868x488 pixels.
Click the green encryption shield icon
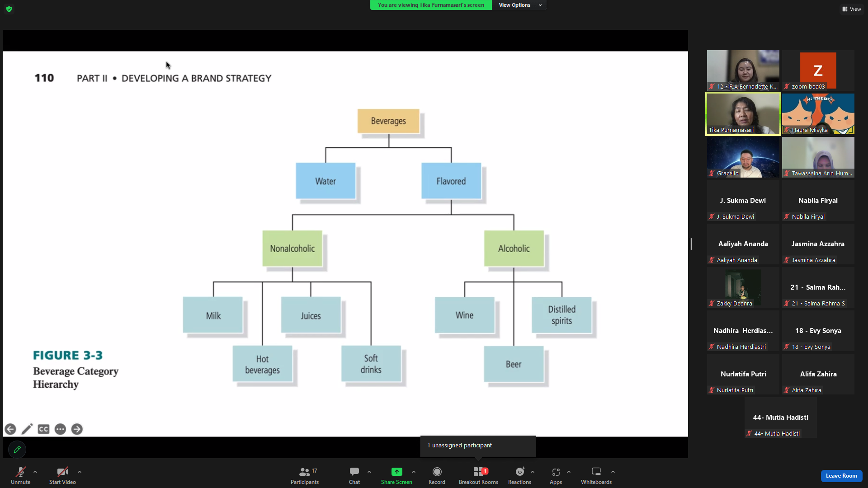tap(9, 9)
